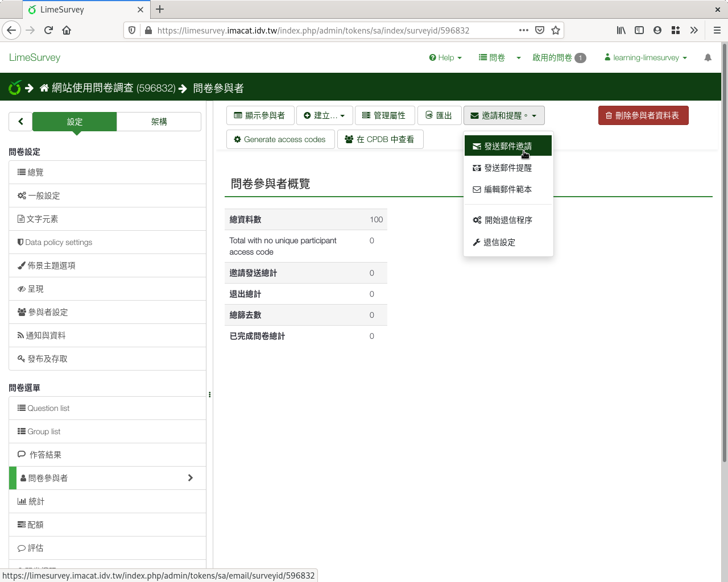
Task: Click 在 CPDB 中查看 button
Action: point(380,139)
